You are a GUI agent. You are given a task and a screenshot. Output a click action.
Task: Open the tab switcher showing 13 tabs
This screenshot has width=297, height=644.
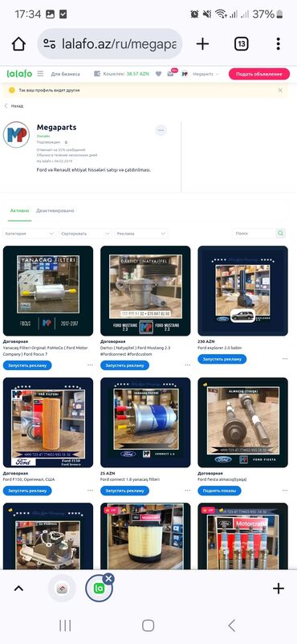click(241, 43)
